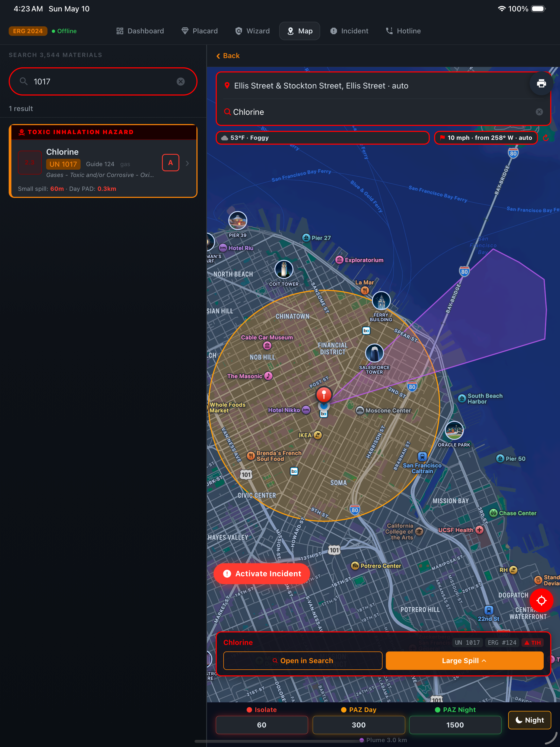This screenshot has width=560, height=747.
Task: Switch to the Placard tab
Action: pos(199,31)
